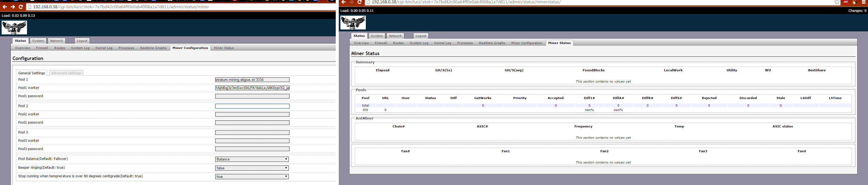Go back in left browser window
Image resolution: width=868 pixels, height=185 pixels.
click(x=5, y=7)
